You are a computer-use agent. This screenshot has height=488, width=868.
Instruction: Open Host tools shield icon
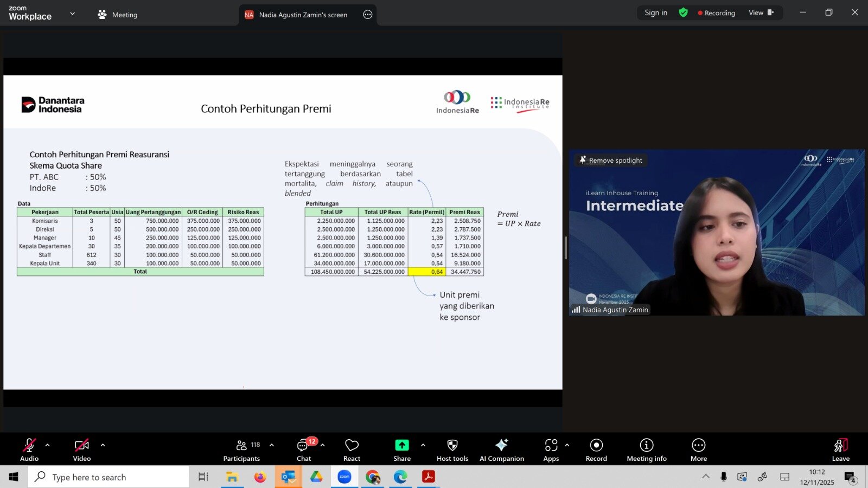(452, 450)
